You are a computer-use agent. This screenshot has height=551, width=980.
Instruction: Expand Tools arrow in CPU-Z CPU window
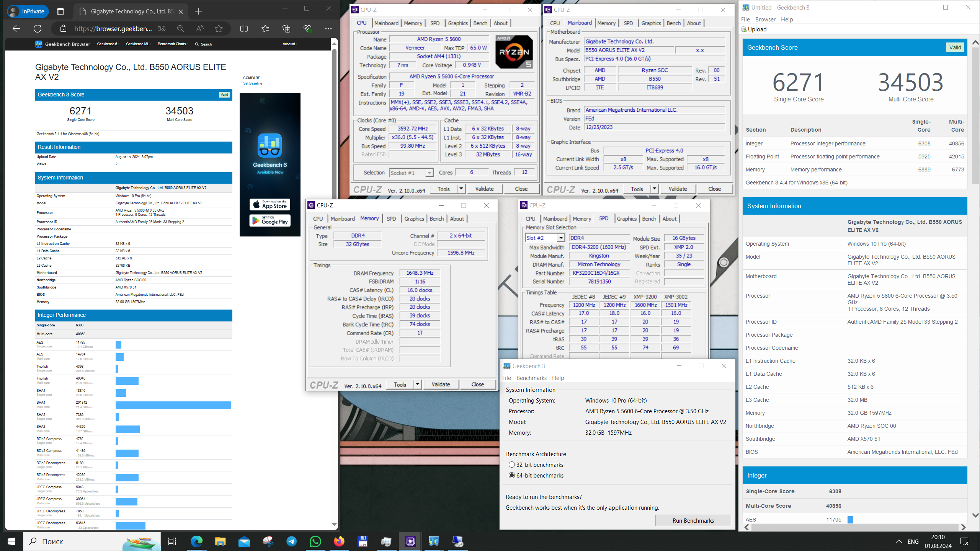tap(461, 189)
